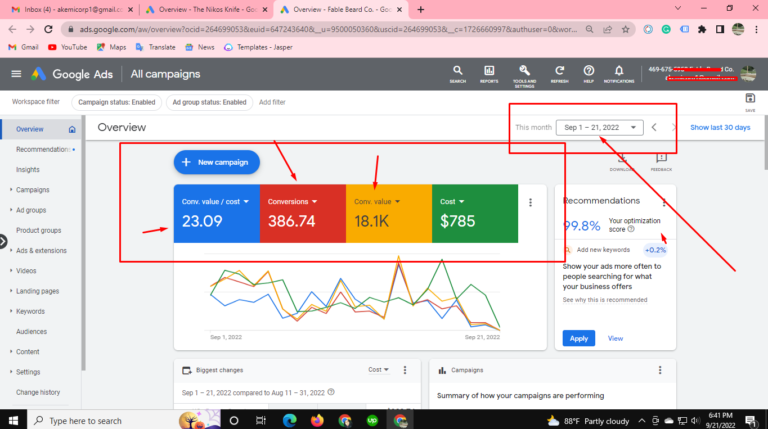The width and height of the screenshot is (768, 429).
Task: Open the Search tool in Google Ads header
Action: (x=457, y=73)
